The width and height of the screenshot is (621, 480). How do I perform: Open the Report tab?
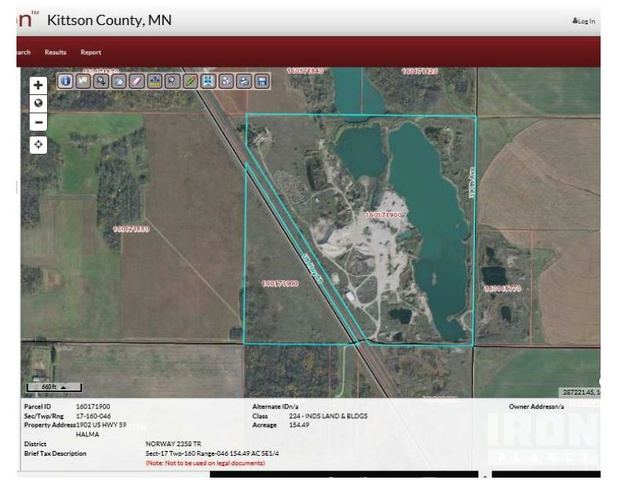[x=91, y=52]
